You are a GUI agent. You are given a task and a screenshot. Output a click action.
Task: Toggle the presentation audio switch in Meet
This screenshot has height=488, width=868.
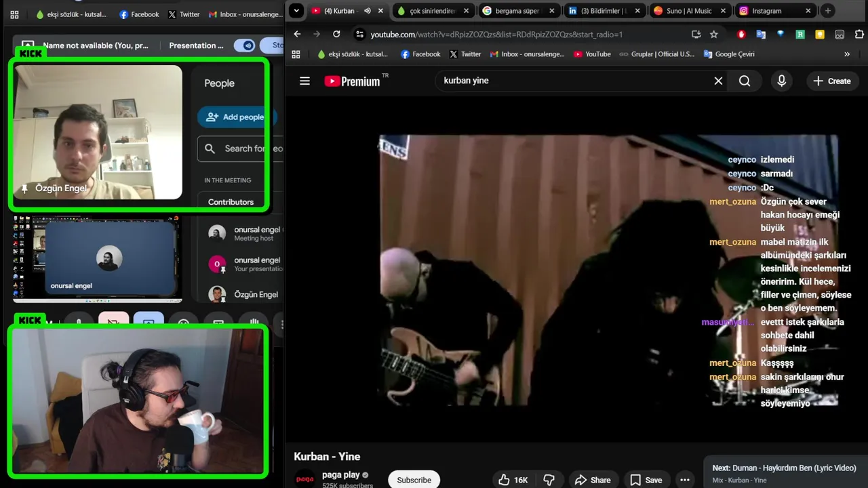(x=244, y=45)
